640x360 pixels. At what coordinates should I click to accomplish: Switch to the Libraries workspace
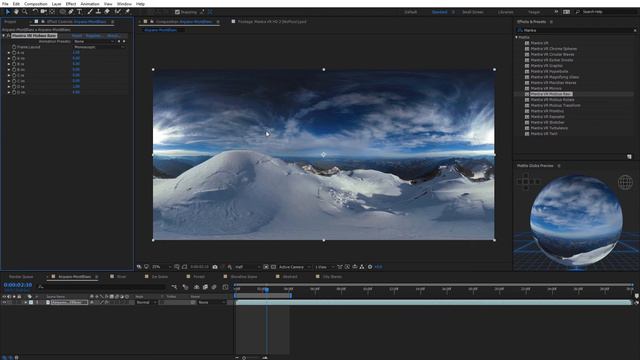click(505, 12)
